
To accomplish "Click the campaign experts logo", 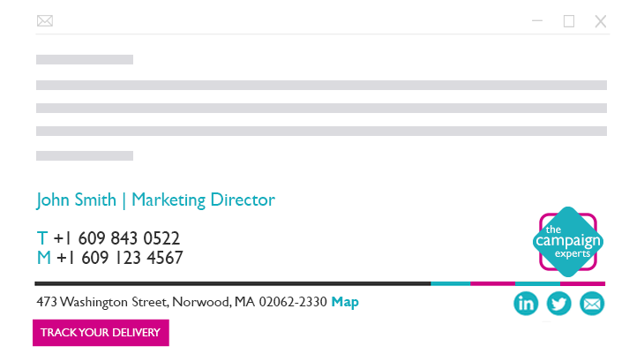I will coord(568,241).
